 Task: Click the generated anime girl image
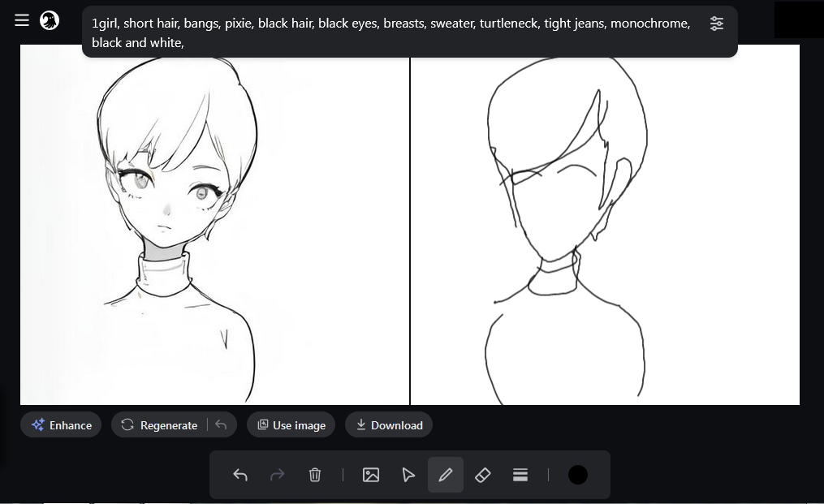[x=214, y=225]
